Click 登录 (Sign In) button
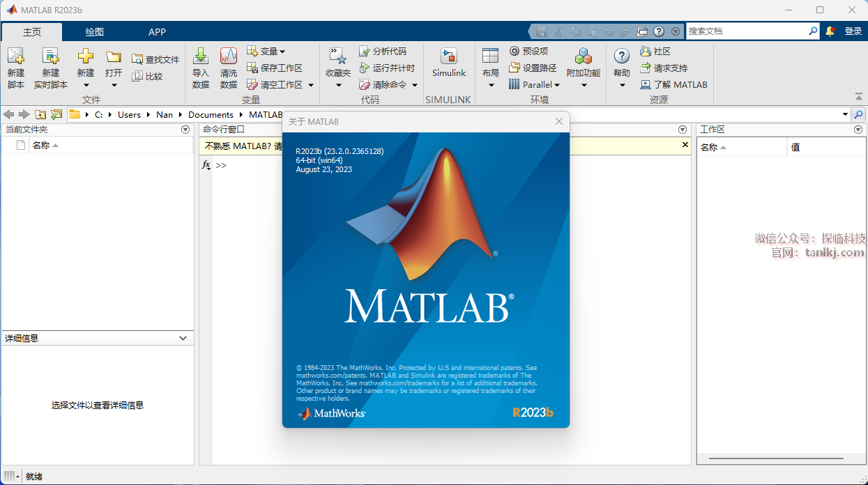This screenshot has width=868, height=485. click(x=853, y=31)
